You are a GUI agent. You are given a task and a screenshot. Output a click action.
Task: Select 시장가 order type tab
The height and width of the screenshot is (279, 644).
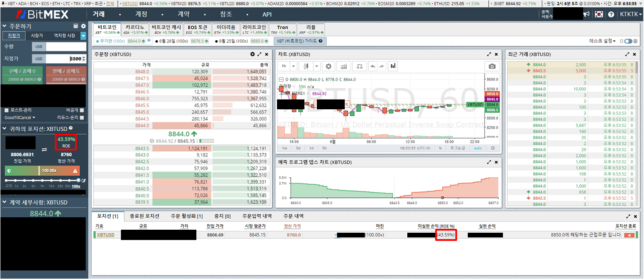pyautogui.click(x=37, y=36)
